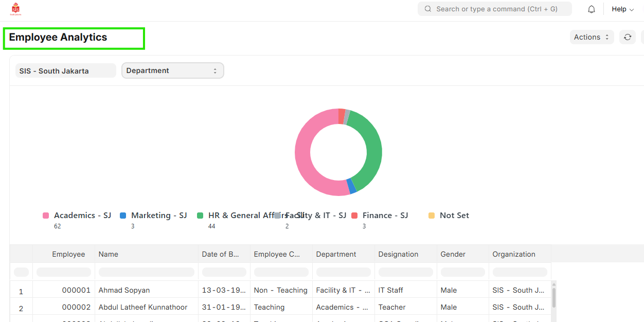Click the Name column filter box

coord(147,272)
